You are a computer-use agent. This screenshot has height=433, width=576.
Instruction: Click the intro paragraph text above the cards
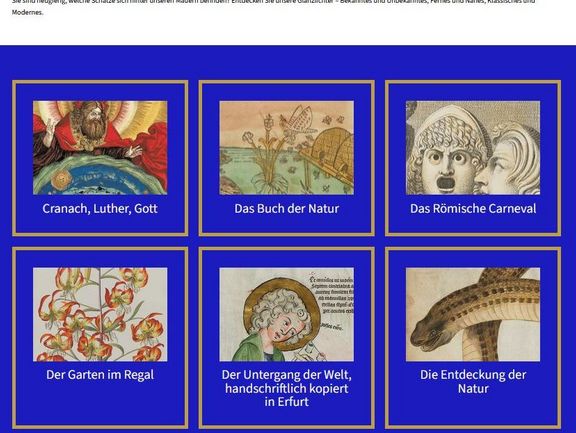click(274, 7)
